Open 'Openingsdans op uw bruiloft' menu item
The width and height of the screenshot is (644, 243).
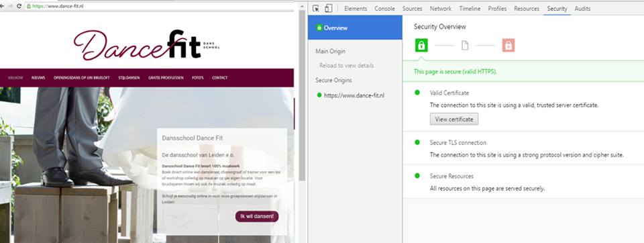click(x=81, y=78)
